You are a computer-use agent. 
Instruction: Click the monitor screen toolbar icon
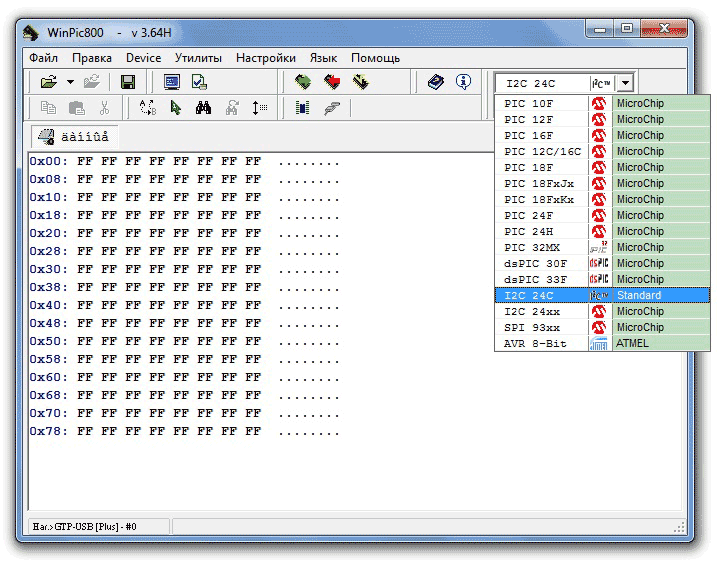[x=172, y=82]
